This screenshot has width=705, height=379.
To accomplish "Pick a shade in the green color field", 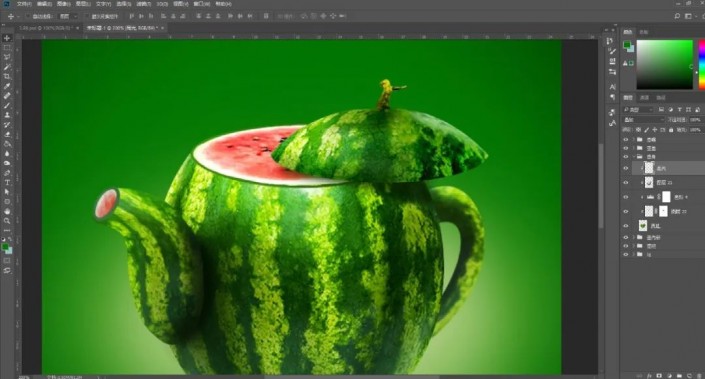I will [665, 64].
